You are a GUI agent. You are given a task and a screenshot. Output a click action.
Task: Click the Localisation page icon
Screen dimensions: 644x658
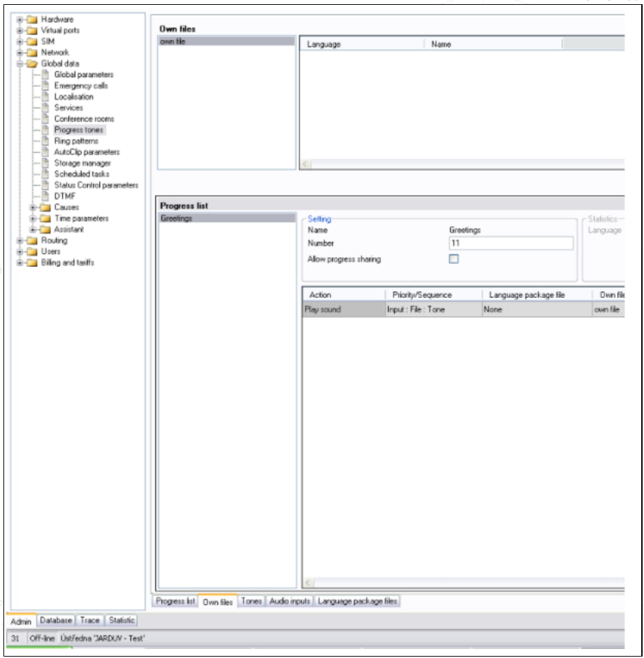[x=46, y=97]
